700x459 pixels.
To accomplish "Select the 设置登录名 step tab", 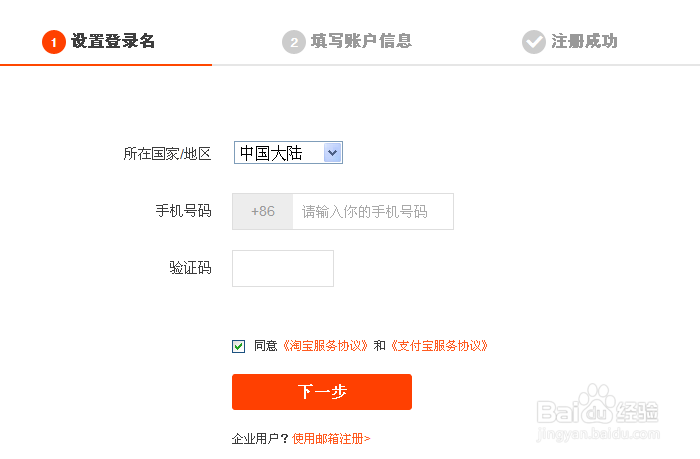I will [113, 42].
